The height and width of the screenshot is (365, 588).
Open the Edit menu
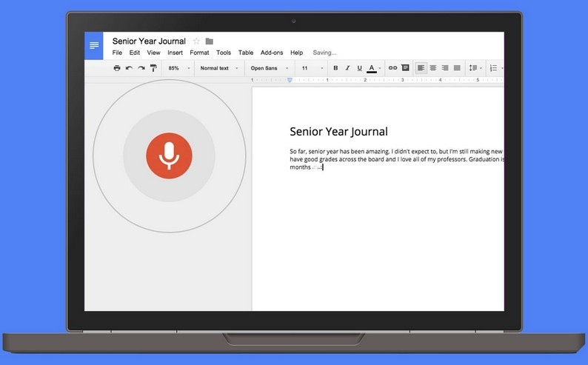pos(135,53)
